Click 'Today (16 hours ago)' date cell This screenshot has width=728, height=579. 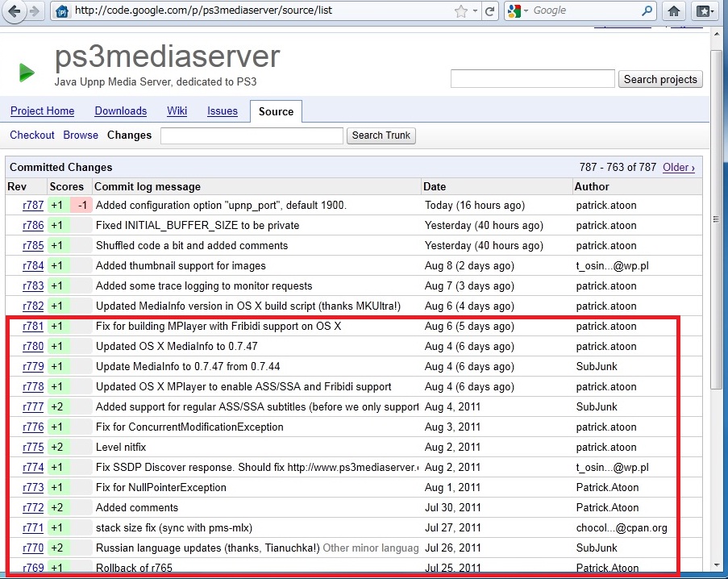click(475, 205)
